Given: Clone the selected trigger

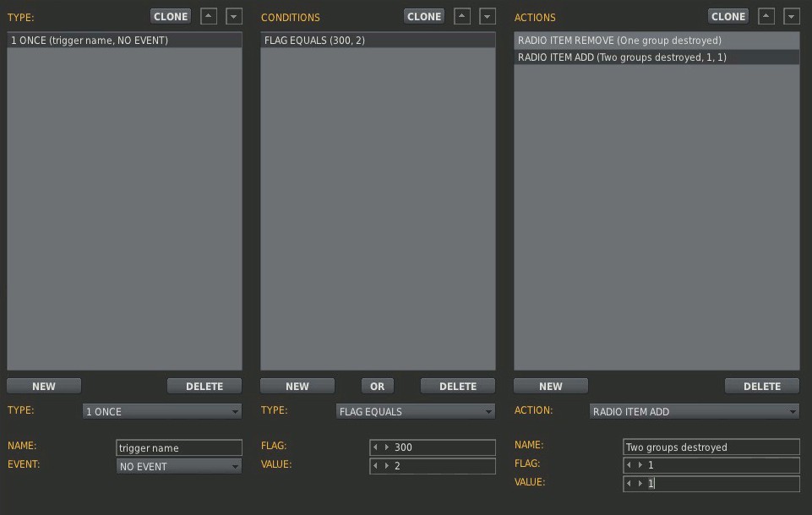Looking at the screenshot, I should pyautogui.click(x=171, y=16).
